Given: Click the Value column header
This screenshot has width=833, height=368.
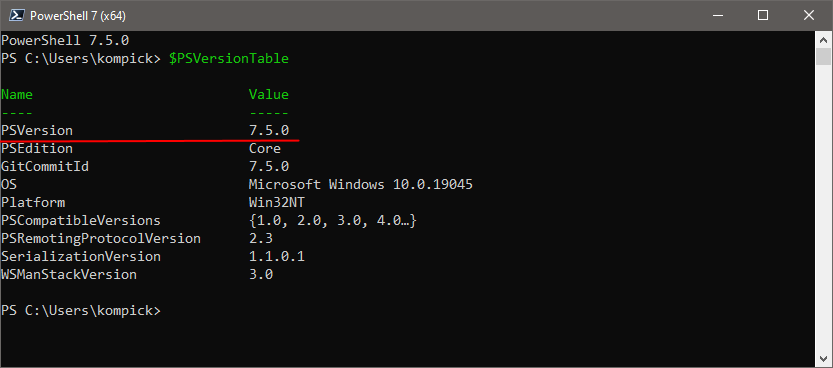Looking at the screenshot, I should click(269, 95).
